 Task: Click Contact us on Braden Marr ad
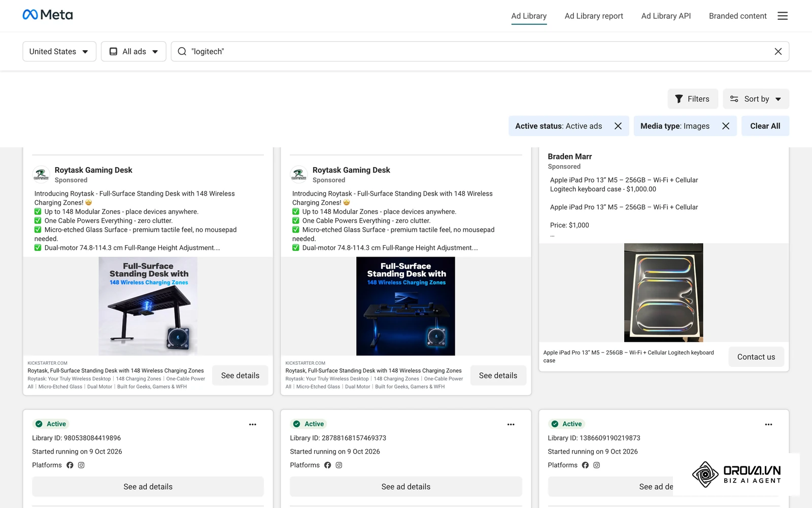756,357
